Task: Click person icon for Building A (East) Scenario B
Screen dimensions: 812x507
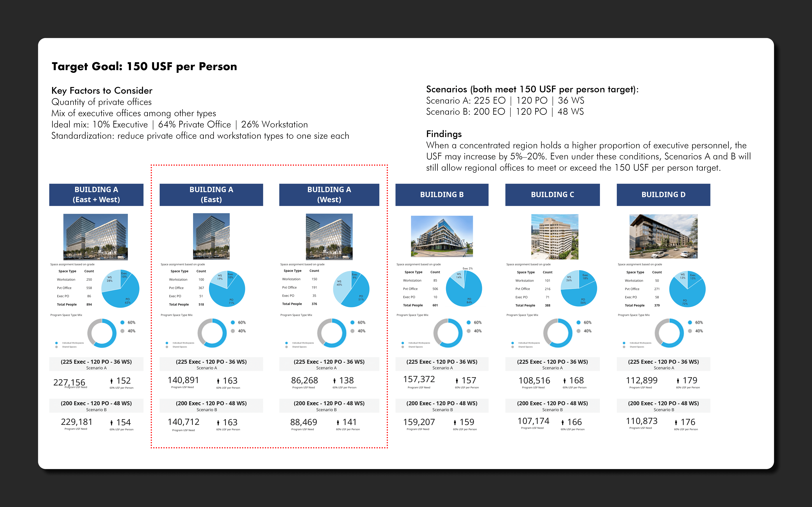Action: pyautogui.click(x=218, y=423)
